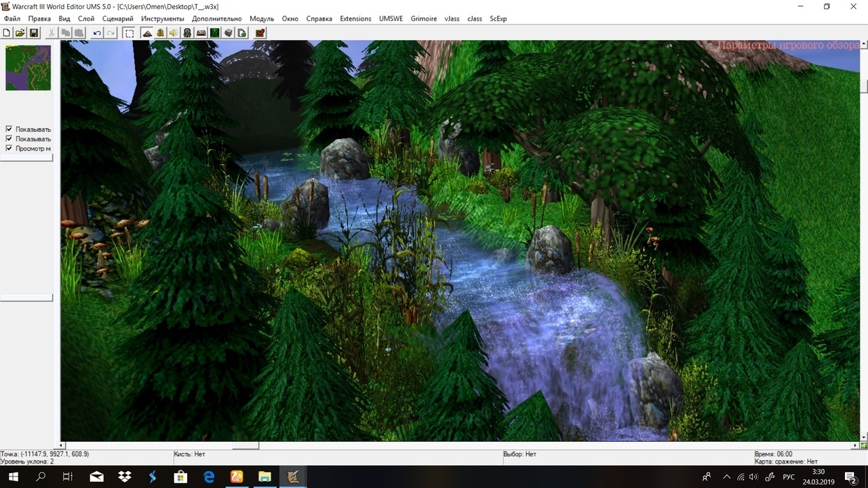Open the Extensions menu
The image size is (868, 488).
point(356,18)
